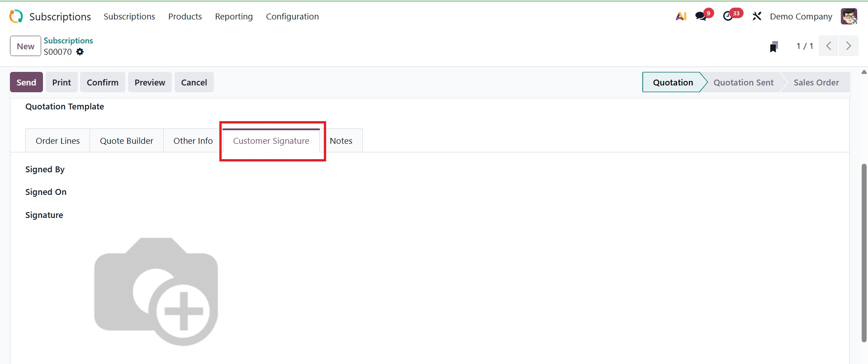Click the Subscriptions app title
Image resolution: width=868 pixels, height=364 pixels.
[60, 16]
